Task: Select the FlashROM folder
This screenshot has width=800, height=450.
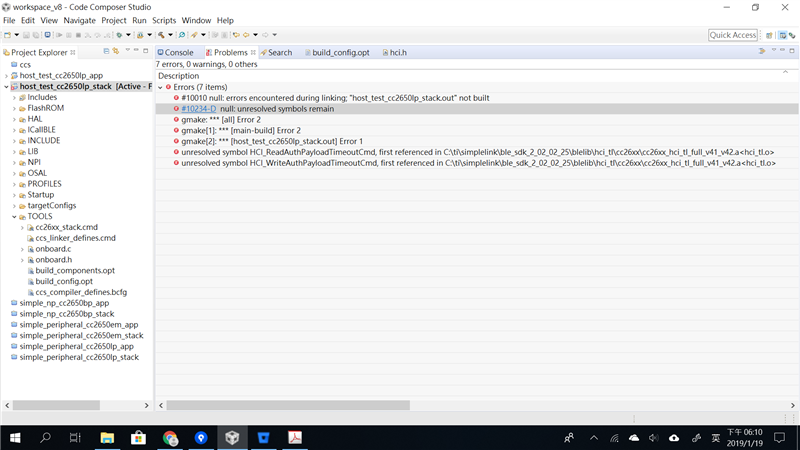Action: [x=45, y=108]
